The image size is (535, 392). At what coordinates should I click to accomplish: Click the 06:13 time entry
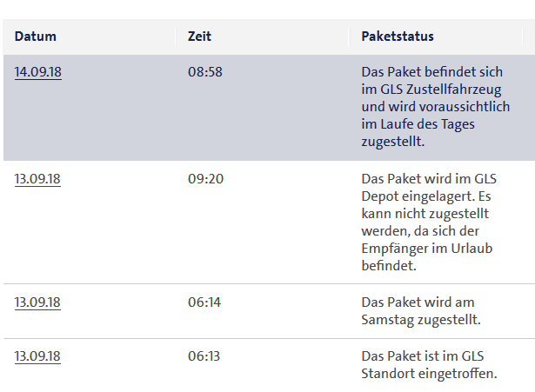pyautogui.click(x=205, y=357)
